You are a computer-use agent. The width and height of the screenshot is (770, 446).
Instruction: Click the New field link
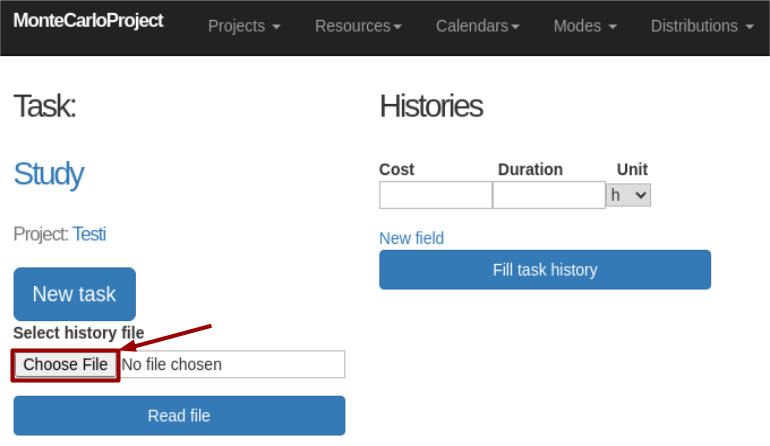411,238
